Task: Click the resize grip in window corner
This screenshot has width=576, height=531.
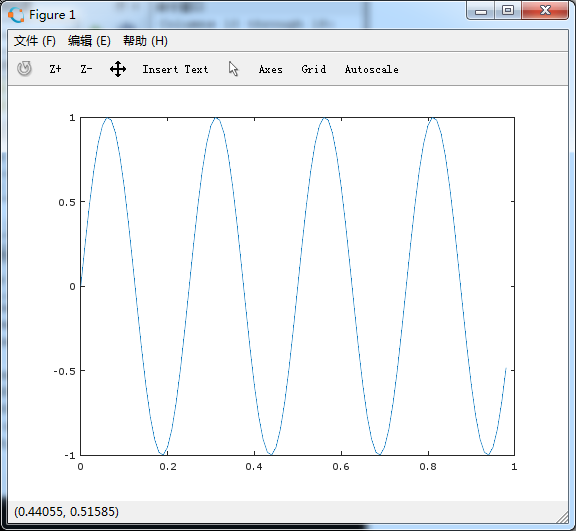Action: pos(562,517)
